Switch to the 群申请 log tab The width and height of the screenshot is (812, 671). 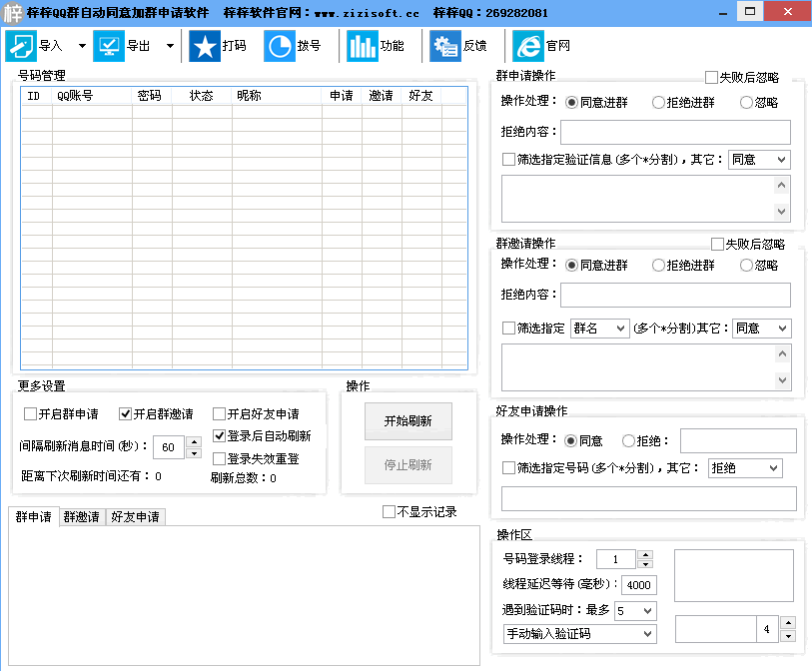pyautogui.click(x=34, y=516)
